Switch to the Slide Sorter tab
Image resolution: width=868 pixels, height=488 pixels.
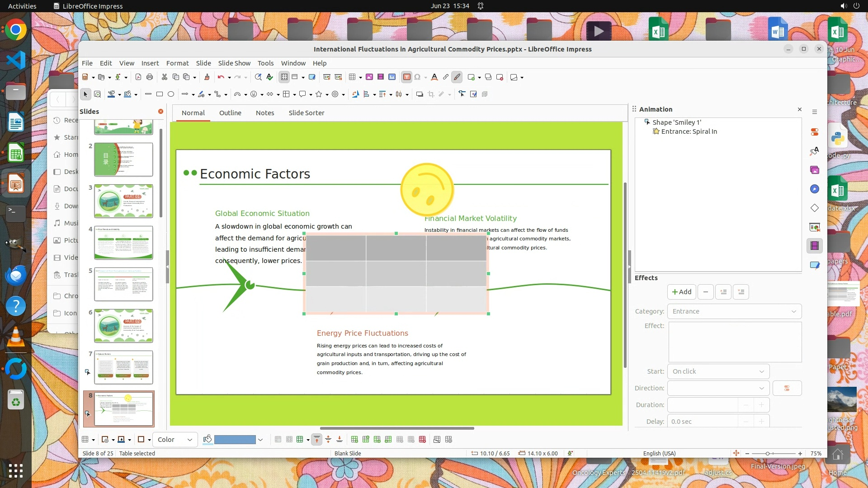[306, 113]
